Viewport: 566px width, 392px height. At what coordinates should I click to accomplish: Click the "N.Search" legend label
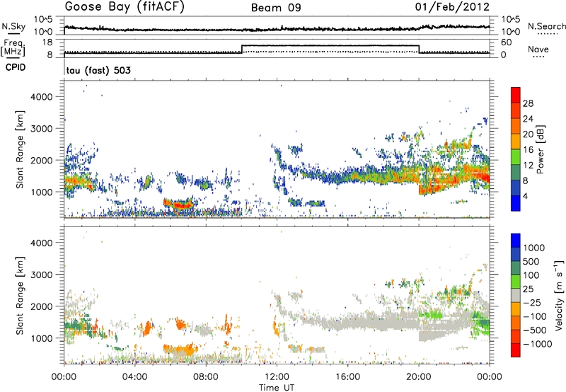[x=547, y=26]
